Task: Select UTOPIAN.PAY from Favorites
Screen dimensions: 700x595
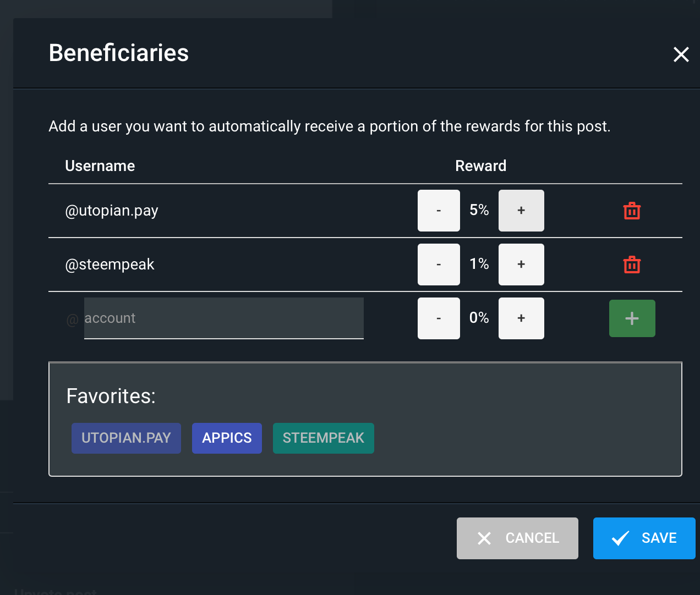Action: [126, 438]
